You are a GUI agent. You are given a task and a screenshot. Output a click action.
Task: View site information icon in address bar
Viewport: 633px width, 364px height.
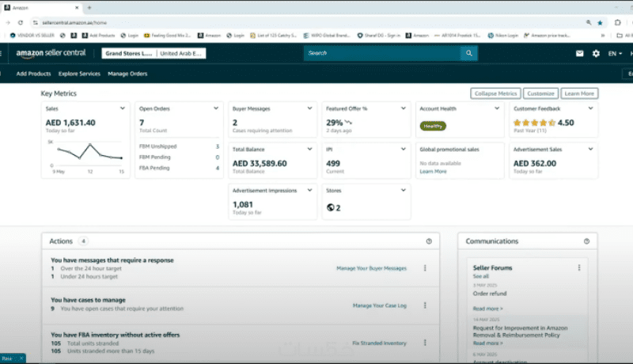[36, 23]
